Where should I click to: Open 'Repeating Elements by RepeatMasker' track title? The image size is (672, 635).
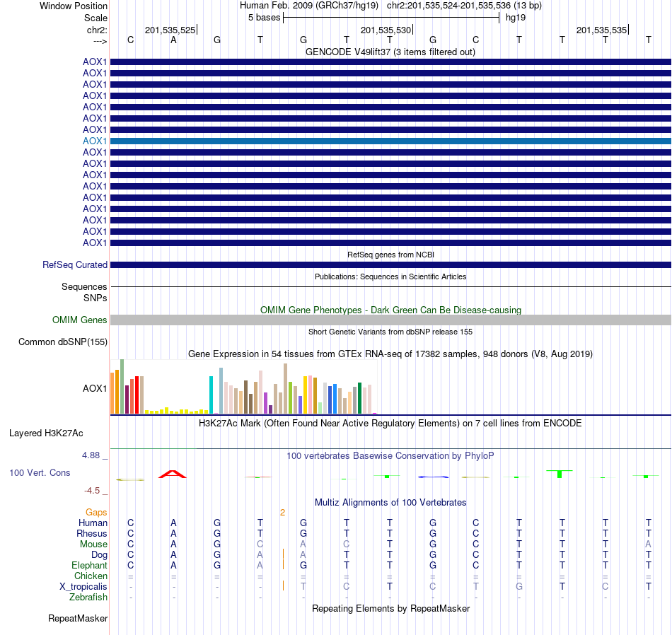point(390,608)
